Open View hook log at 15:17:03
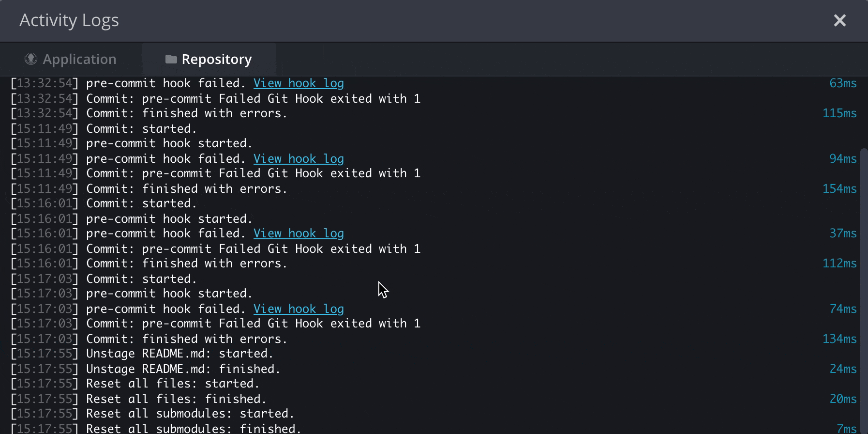This screenshot has height=434, width=868. pos(299,309)
